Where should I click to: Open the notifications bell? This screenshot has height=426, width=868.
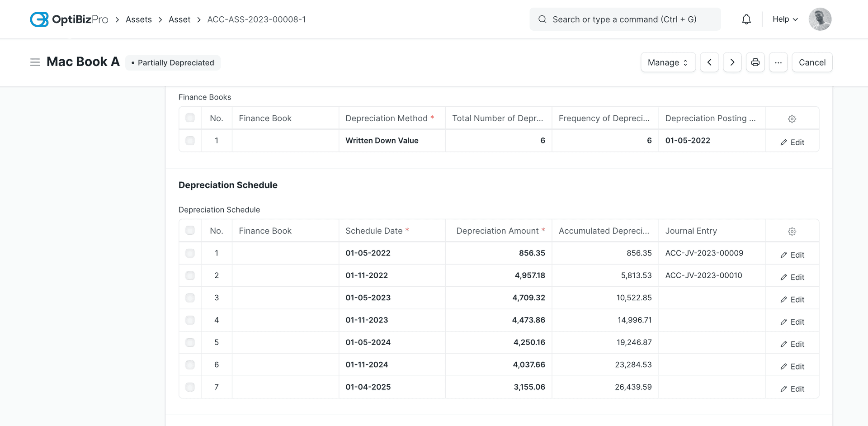click(746, 19)
